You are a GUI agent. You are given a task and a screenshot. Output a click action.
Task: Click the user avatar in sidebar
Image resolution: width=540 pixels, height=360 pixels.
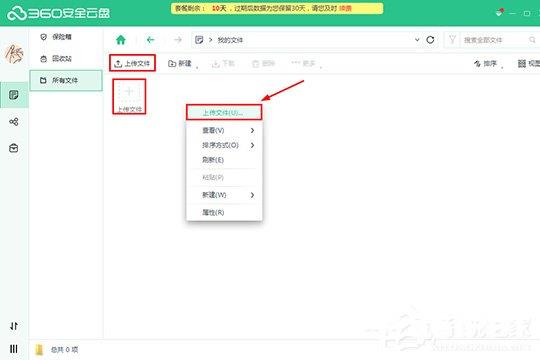click(x=14, y=54)
